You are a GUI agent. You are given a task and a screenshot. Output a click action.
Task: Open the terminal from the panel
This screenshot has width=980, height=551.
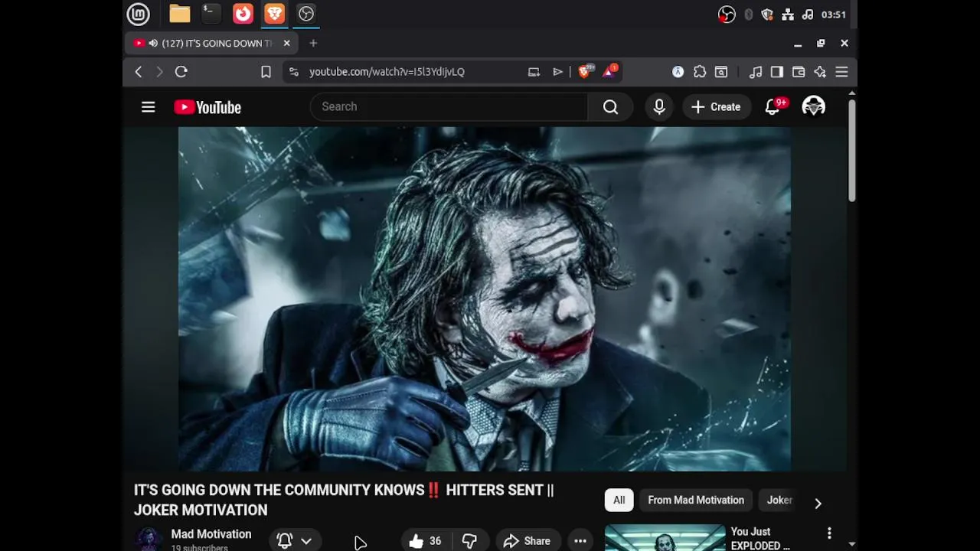211,13
